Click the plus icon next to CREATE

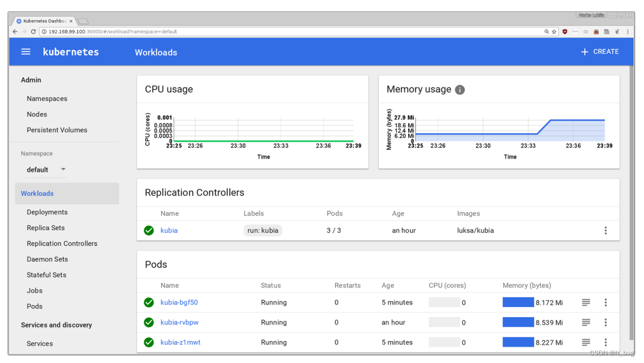pos(584,52)
